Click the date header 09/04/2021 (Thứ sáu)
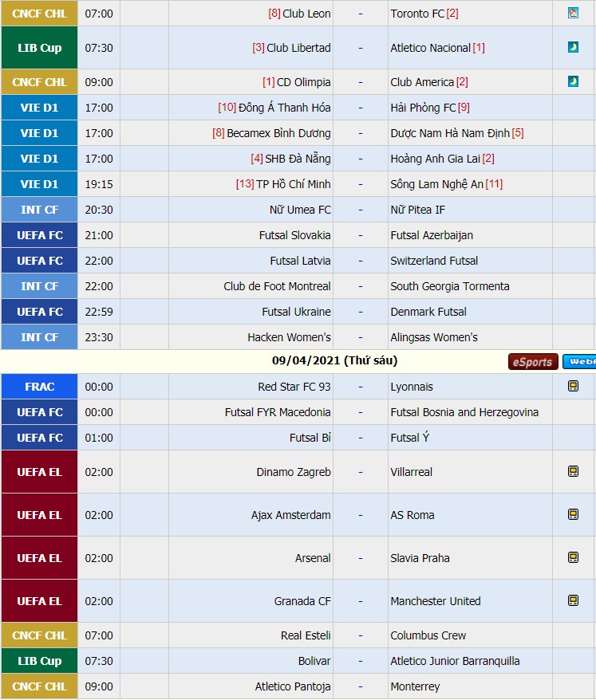Screen dimensions: 596x700 tap(334, 360)
